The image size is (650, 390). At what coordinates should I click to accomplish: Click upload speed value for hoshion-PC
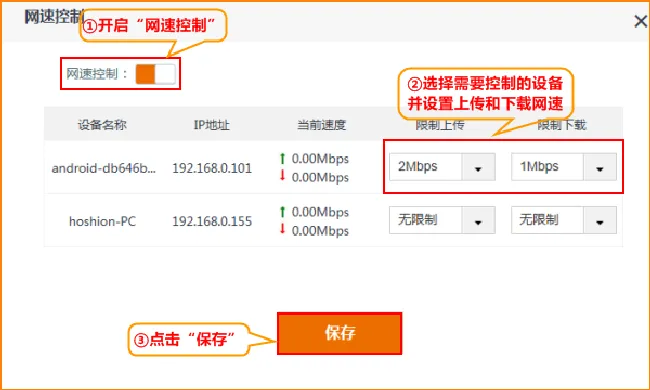click(x=320, y=212)
